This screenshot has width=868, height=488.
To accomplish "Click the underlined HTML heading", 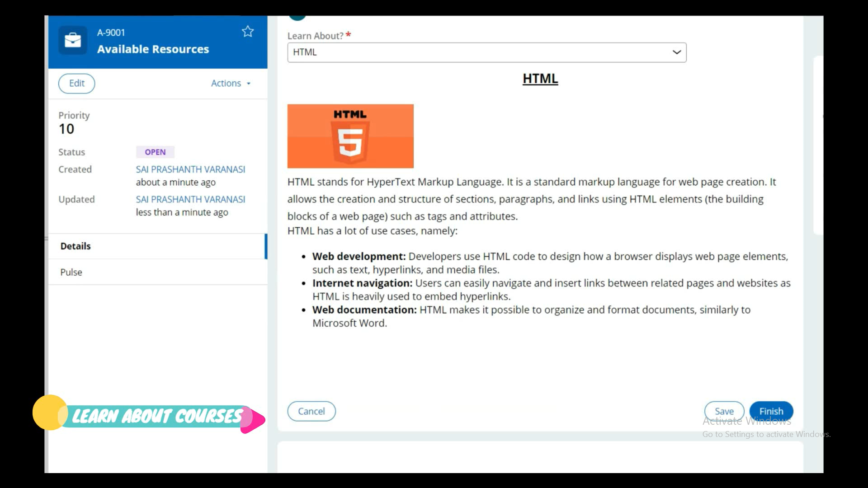I will tap(540, 79).
